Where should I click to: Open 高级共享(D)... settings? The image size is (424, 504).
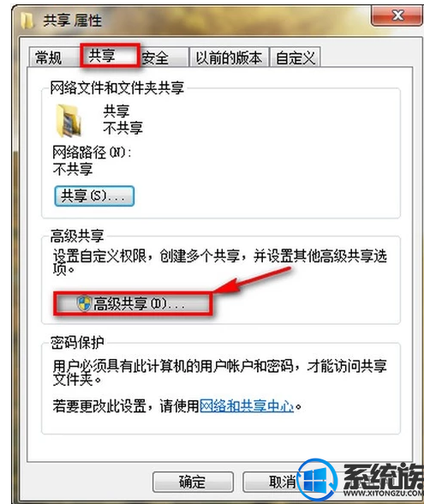click(x=132, y=303)
